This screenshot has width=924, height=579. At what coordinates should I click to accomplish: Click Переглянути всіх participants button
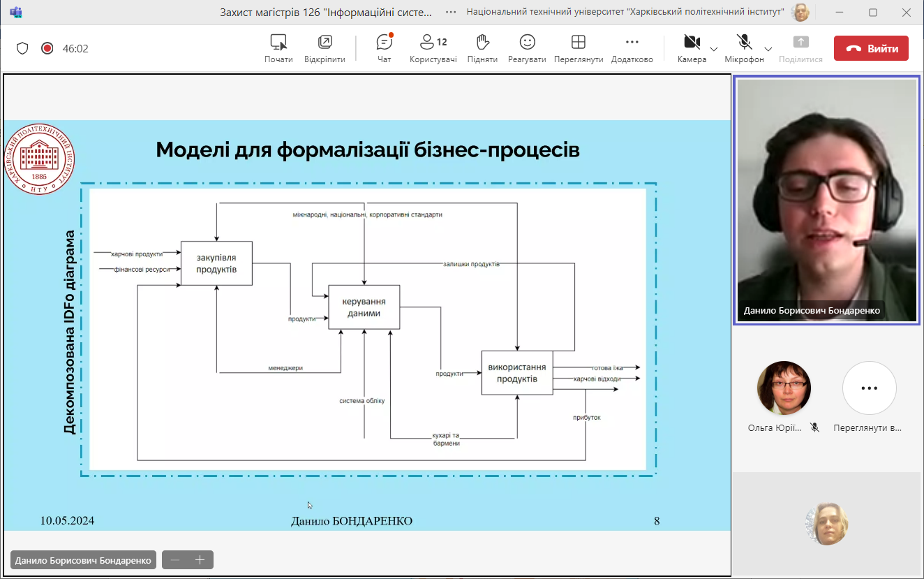pyautogui.click(x=868, y=388)
